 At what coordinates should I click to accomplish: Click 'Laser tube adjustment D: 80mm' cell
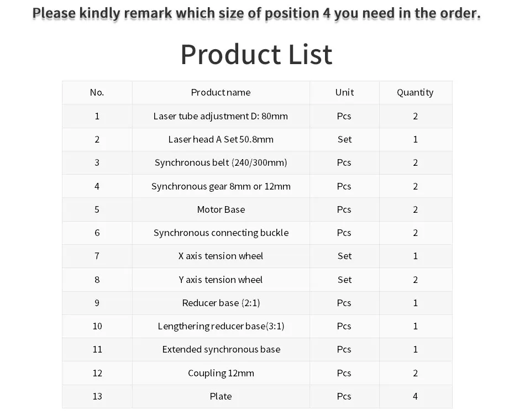(221, 116)
